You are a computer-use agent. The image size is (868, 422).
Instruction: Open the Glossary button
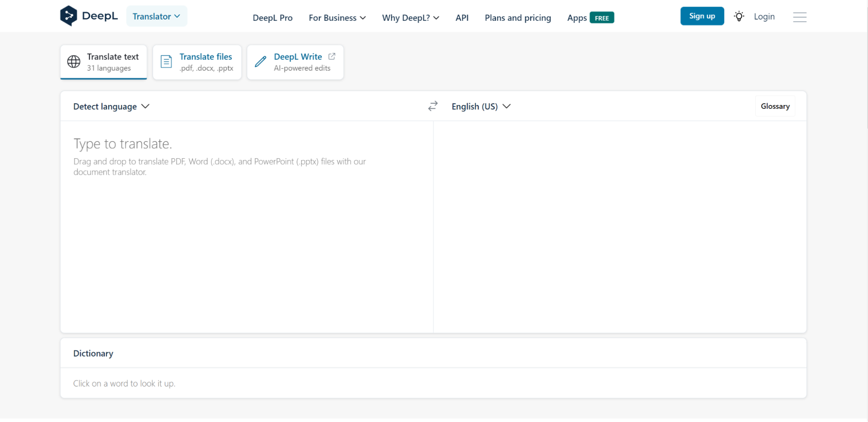(775, 106)
